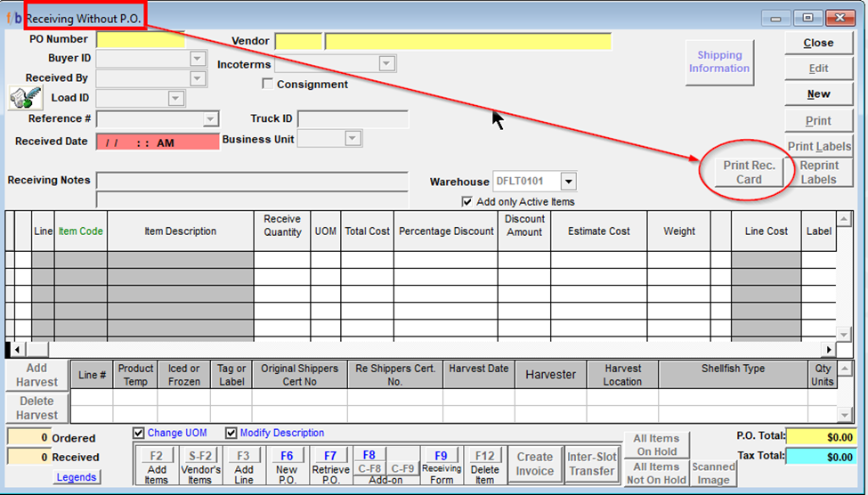Click the S-F2 Vendor's Items button
This screenshot has width=868, height=495.
[199, 466]
